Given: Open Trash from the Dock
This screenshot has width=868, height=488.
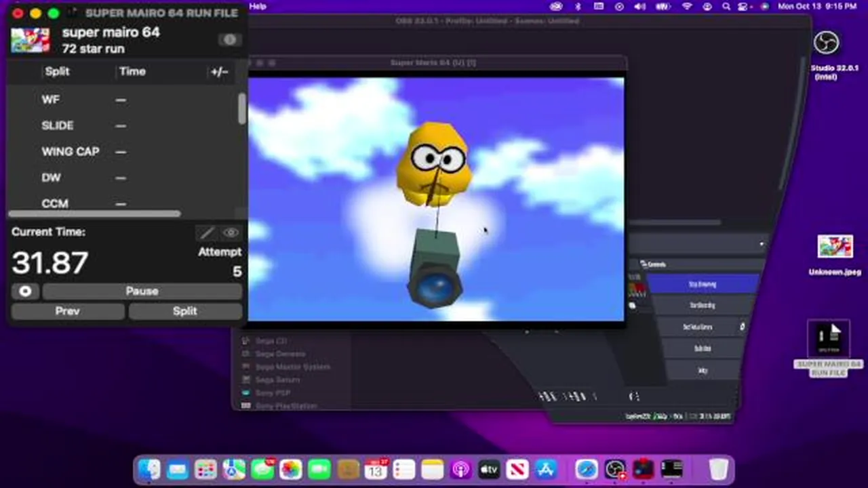Looking at the screenshot, I should [718, 469].
